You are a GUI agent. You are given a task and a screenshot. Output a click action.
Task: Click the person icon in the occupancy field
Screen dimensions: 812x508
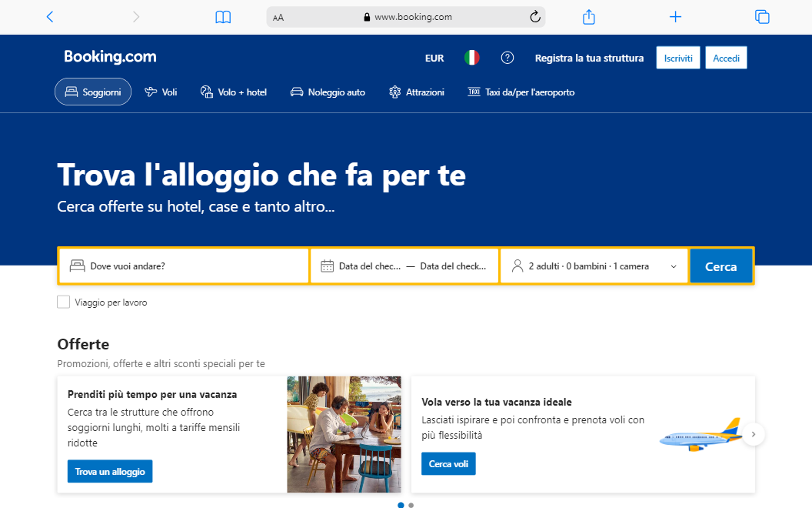point(517,266)
